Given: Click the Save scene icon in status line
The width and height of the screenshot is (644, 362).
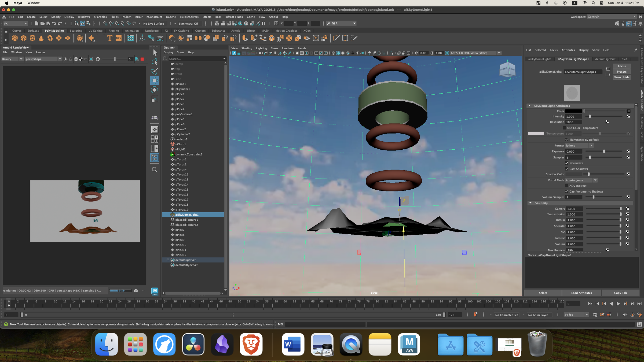Looking at the screenshot, I should pyautogui.click(x=48, y=24).
